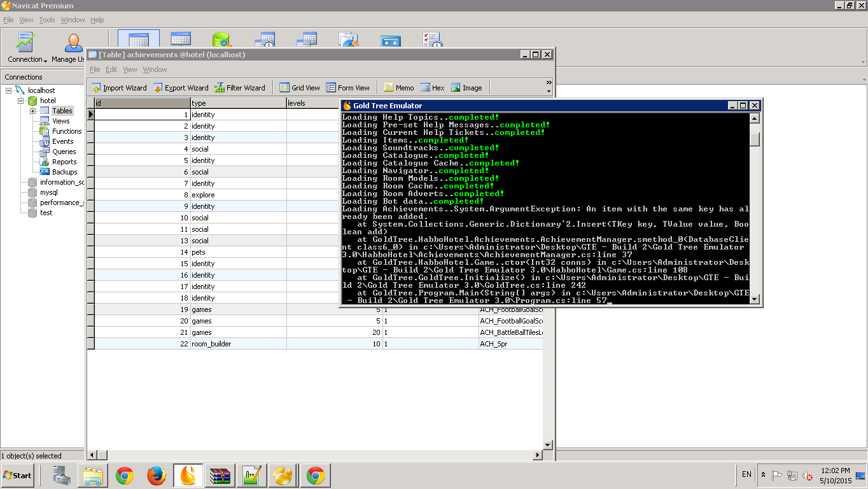The width and height of the screenshot is (868, 489).
Task: Switch to Grid View
Action: [299, 88]
